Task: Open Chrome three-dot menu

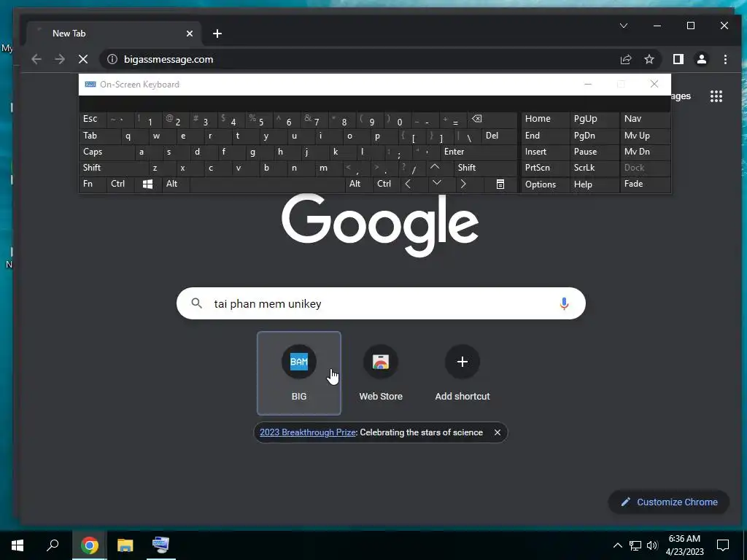Action: point(725,59)
